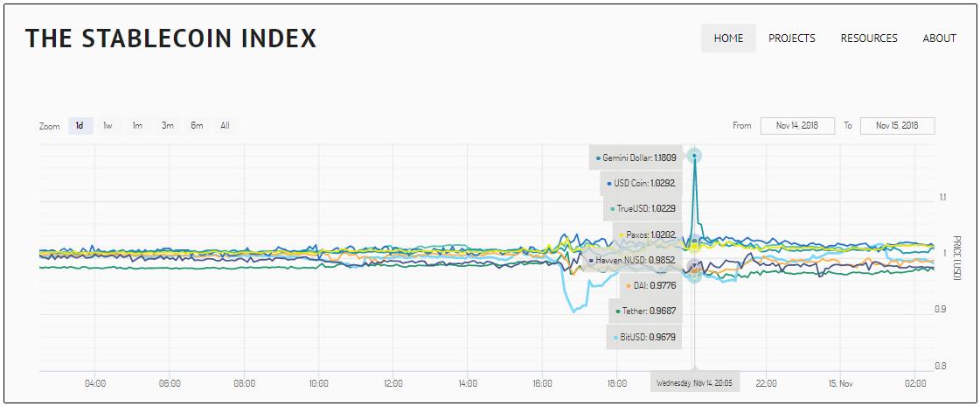Screen dimensions: 980x406
Task: Open the ABOUT navigation tab
Action: pyautogui.click(x=939, y=38)
